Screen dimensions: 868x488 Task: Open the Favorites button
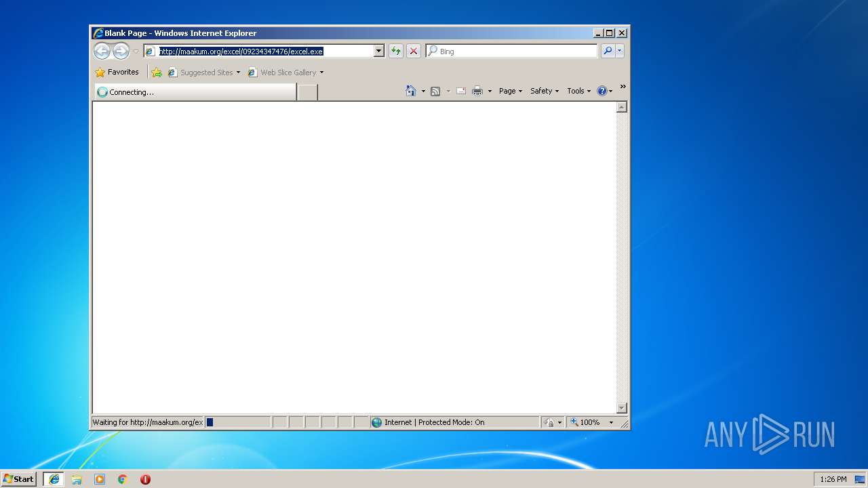pyautogui.click(x=117, y=72)
